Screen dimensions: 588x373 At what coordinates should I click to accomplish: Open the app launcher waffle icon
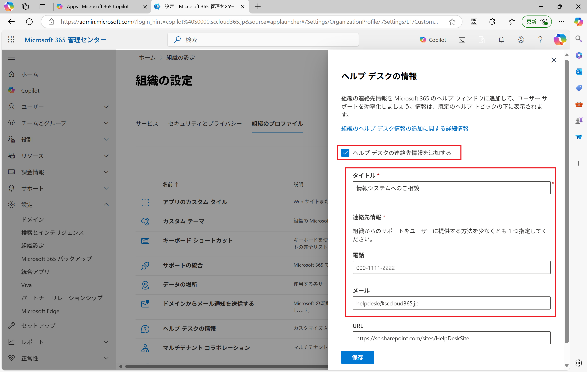(11, 40)
